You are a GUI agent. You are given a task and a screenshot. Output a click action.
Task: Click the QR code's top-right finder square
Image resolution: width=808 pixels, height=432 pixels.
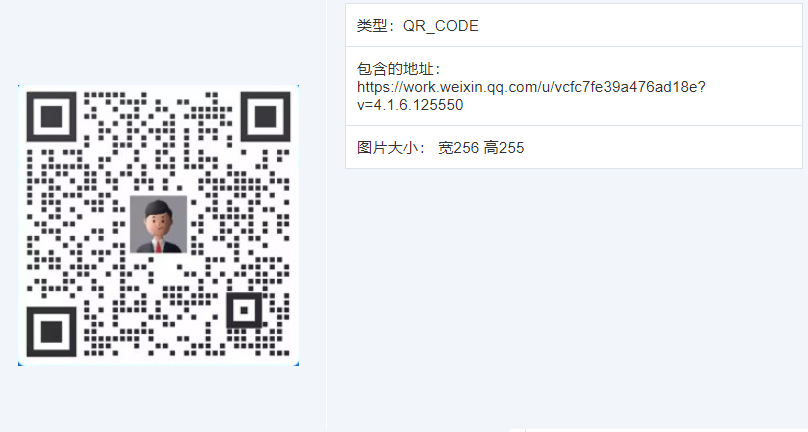tap(265, 117)
